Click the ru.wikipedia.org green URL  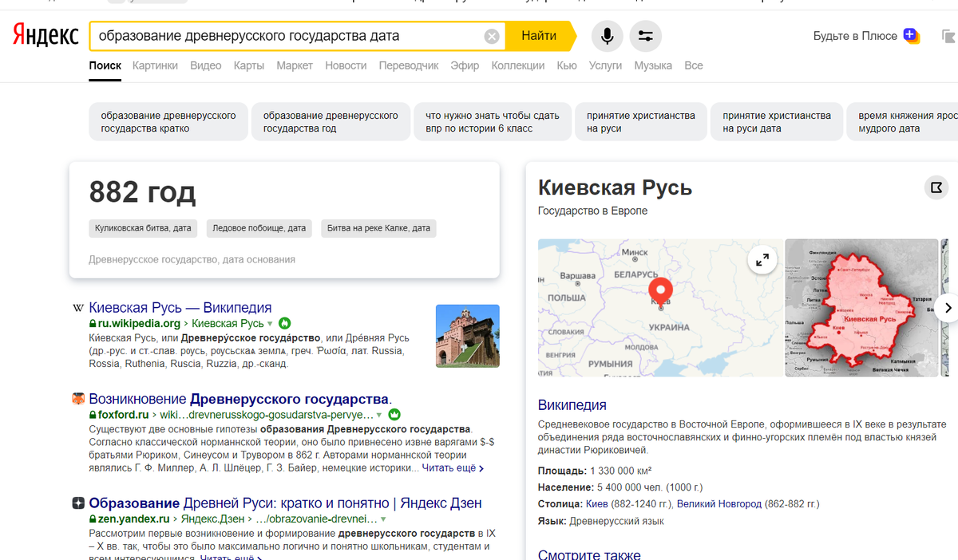click(x=139, y=324)
